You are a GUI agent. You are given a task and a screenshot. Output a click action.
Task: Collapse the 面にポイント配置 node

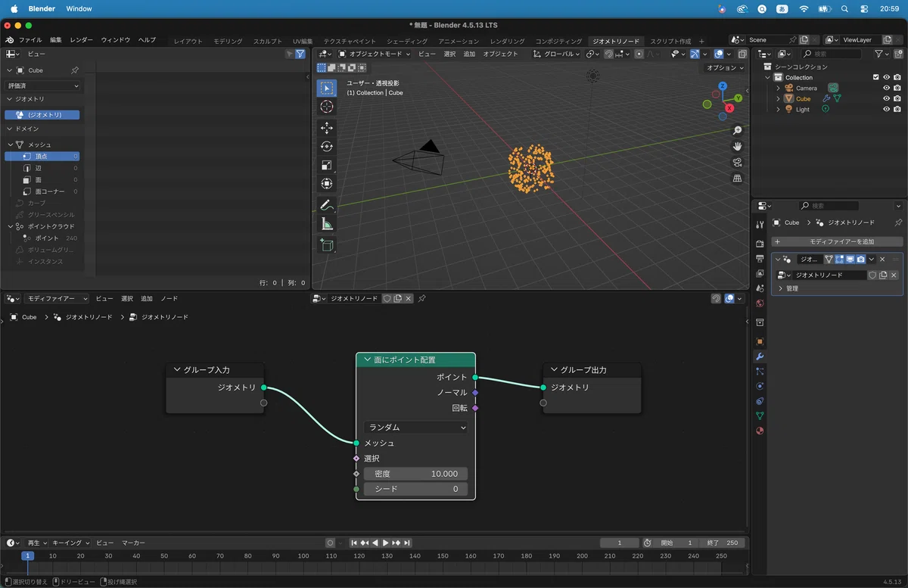coord(368,360)
